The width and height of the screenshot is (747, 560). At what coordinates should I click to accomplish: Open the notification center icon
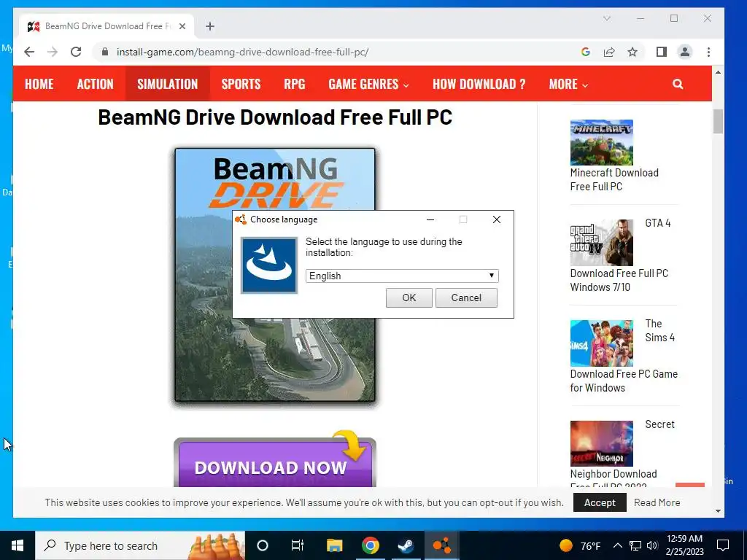coord(723,545)
